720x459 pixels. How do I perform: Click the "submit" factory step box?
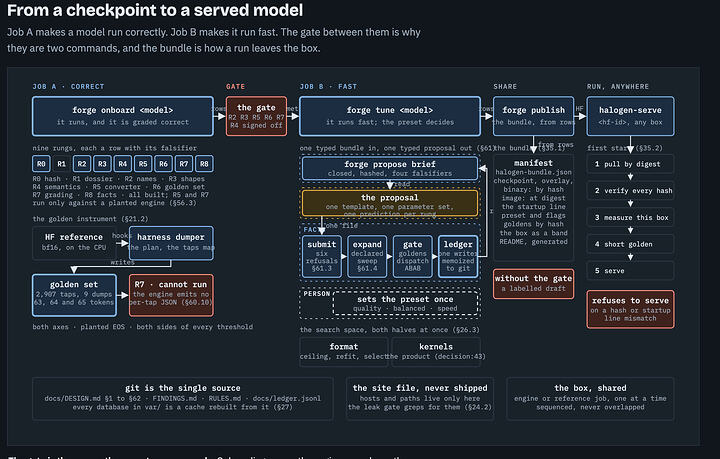(x=322, y=257)
